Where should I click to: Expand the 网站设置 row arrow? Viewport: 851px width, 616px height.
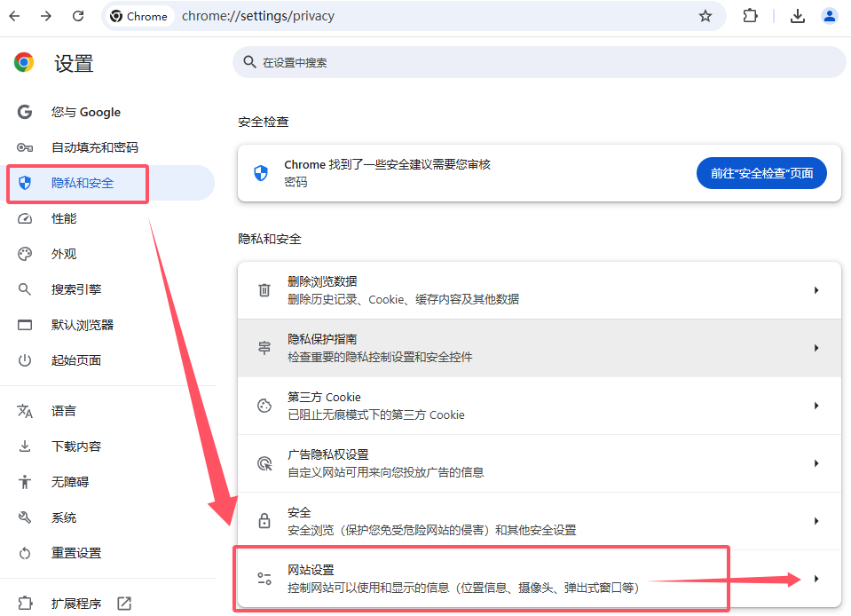(816, 579)
